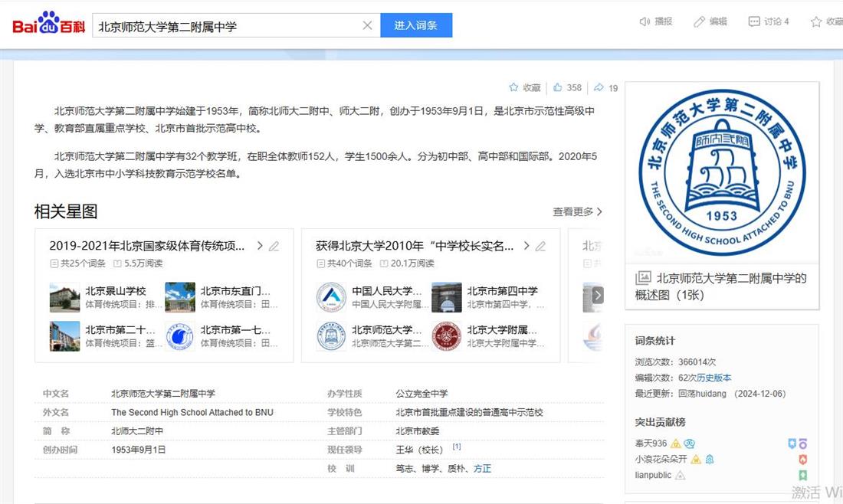Open 北京市东直门 entry thumbnail
The image size is (843, 504).
click(180, 297)
